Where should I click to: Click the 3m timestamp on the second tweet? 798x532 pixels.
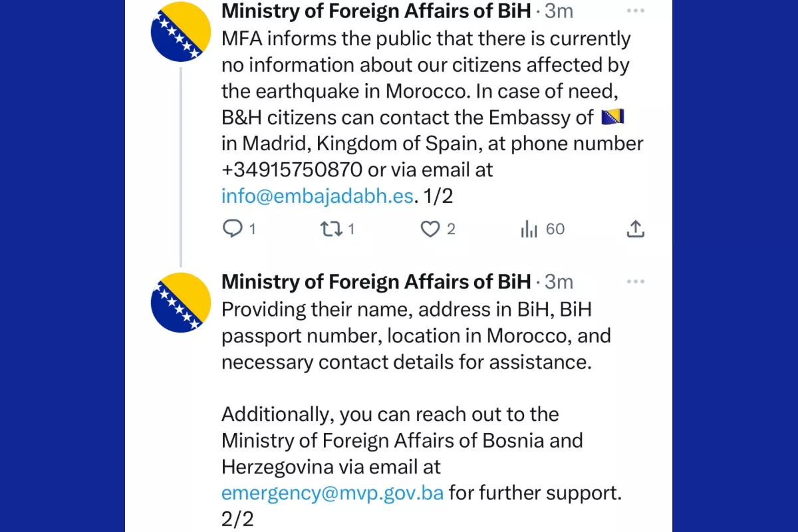(559, 282)
